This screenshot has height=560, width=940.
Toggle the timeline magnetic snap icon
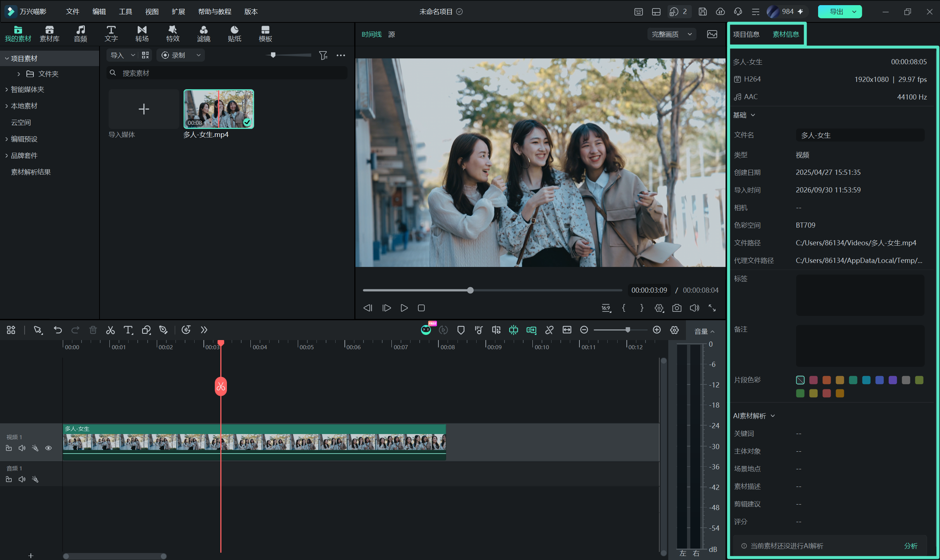tap(513, 330)
